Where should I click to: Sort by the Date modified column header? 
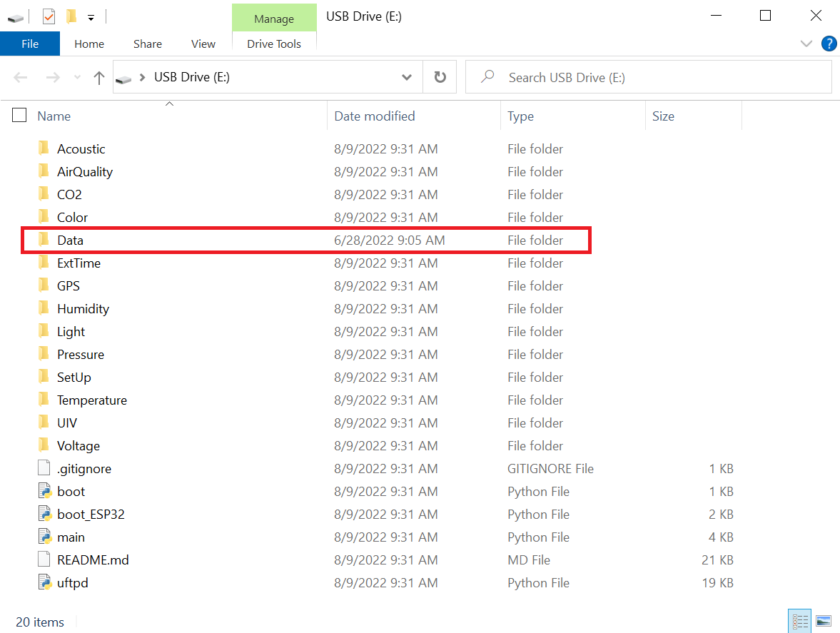375,116
